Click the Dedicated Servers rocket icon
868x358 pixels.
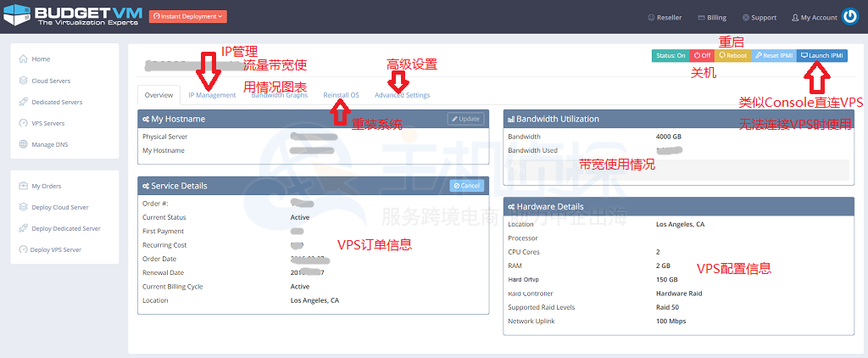point(23,102)
